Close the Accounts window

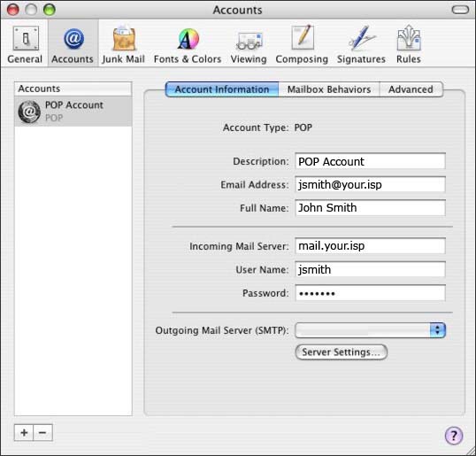pos(12,10)
